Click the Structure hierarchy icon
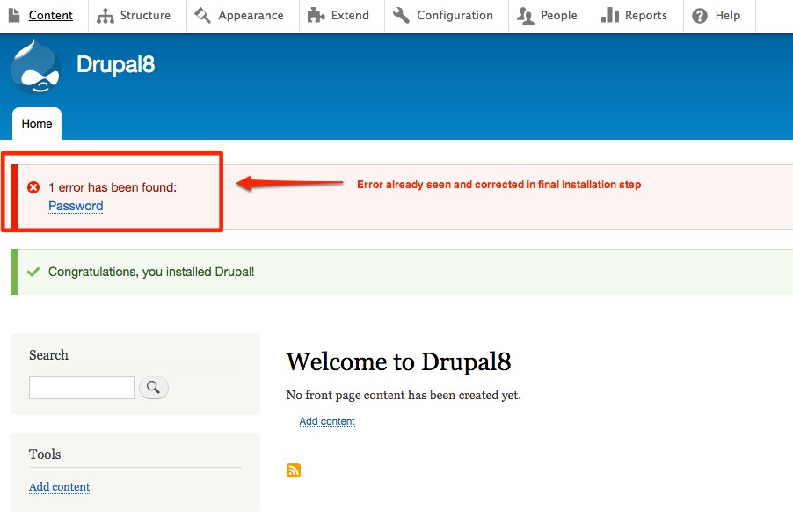The height and width of the screenshot is (532, 793). click(x=105, y=16)
